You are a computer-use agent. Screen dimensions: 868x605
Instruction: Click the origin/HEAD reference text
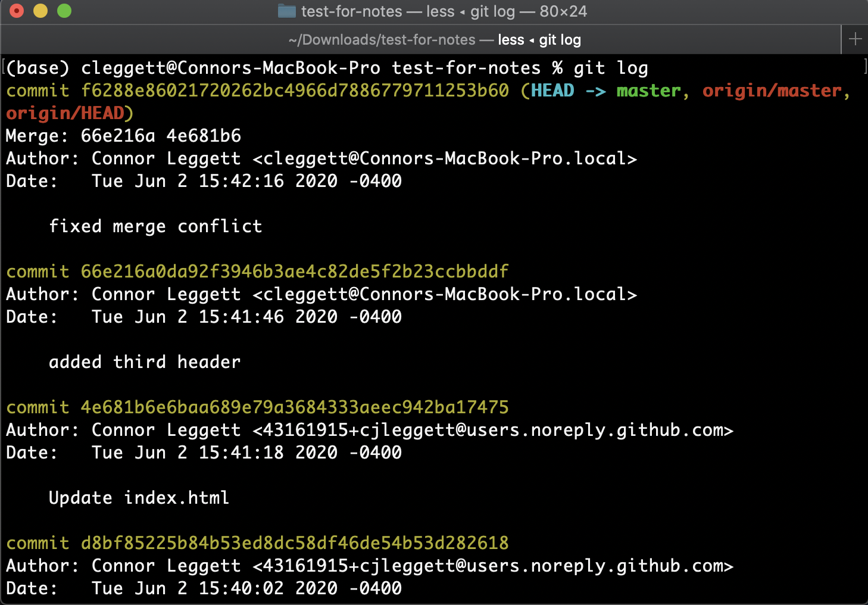click(64, 113)
